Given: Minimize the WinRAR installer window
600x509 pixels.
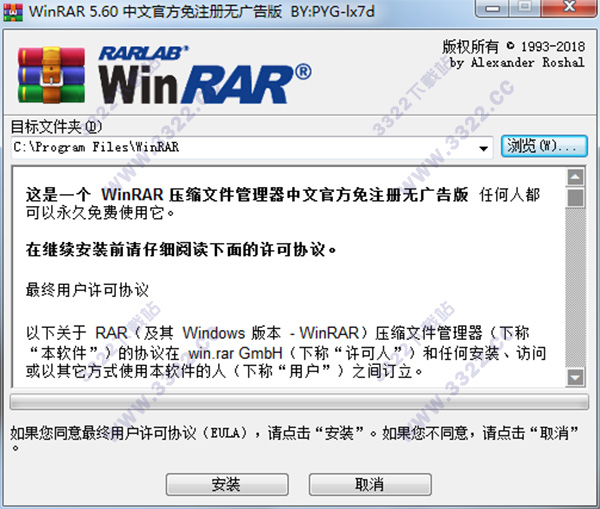Looking at the screenshot, I should click(492, 8).
